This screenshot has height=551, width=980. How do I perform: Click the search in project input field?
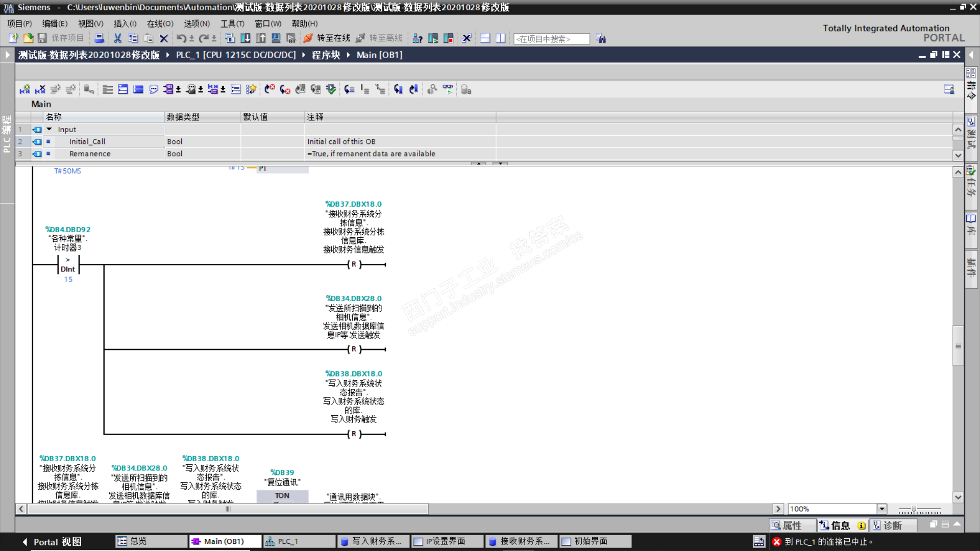click(551, 39)
